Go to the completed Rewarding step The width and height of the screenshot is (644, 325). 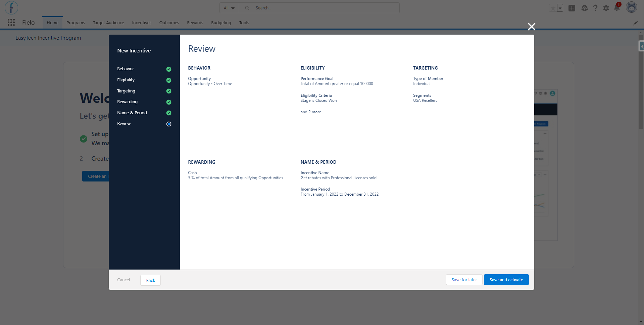pos(127,102)
